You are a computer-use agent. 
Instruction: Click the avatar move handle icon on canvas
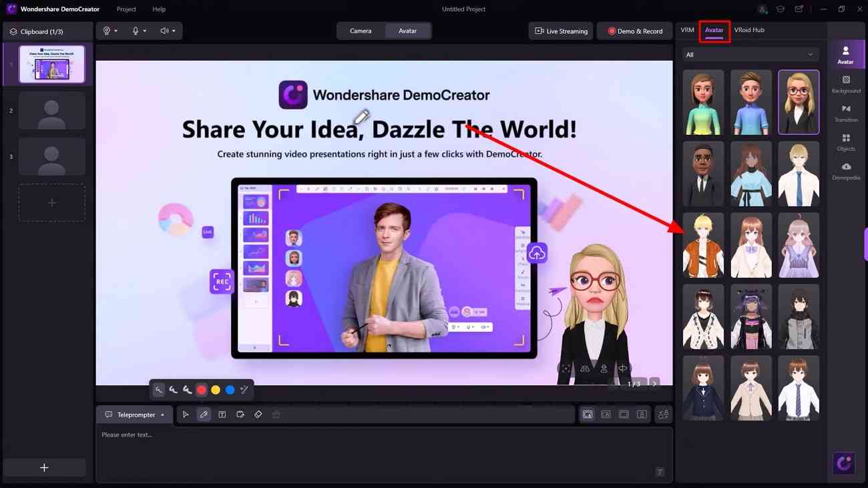coord(566,369)
